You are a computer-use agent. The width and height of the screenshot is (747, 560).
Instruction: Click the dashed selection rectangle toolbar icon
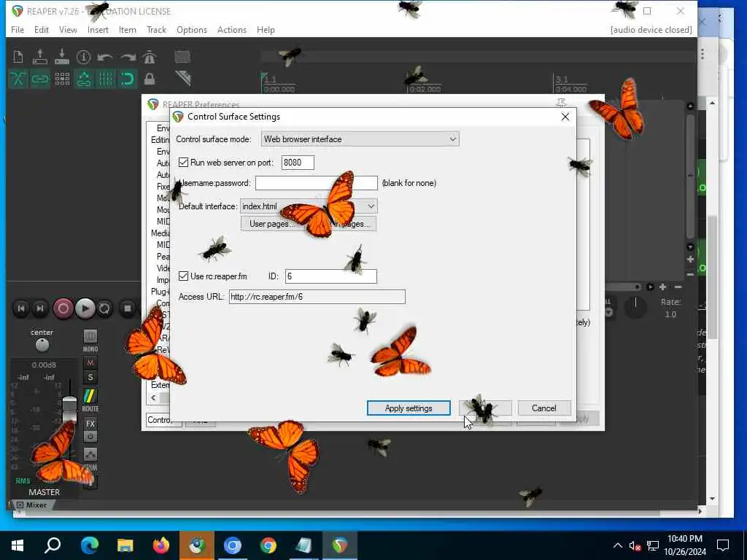pos(182,57)
